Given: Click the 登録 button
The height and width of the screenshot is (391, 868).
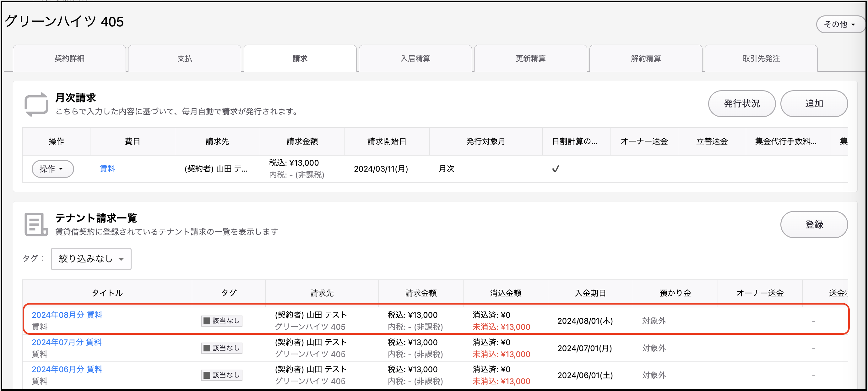Looking at the screenshot, I should (814, 224).
